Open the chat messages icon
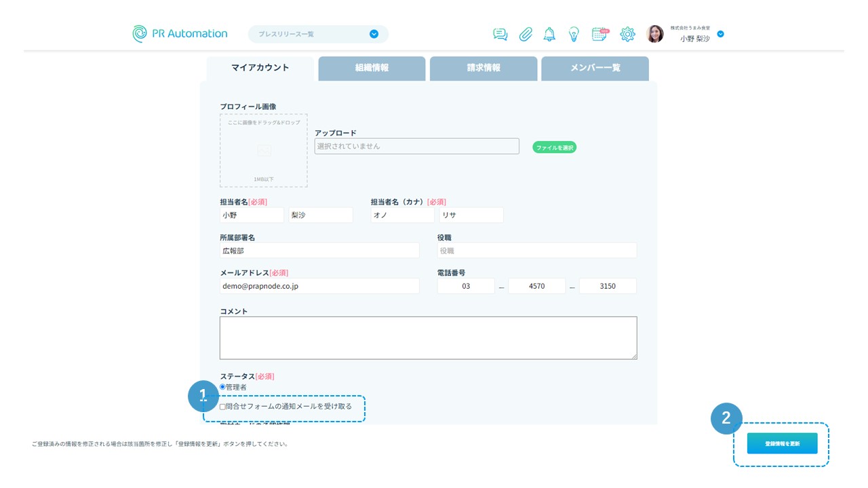The width and height of the screenshot is (868, 488). click(x=500, y=35)
